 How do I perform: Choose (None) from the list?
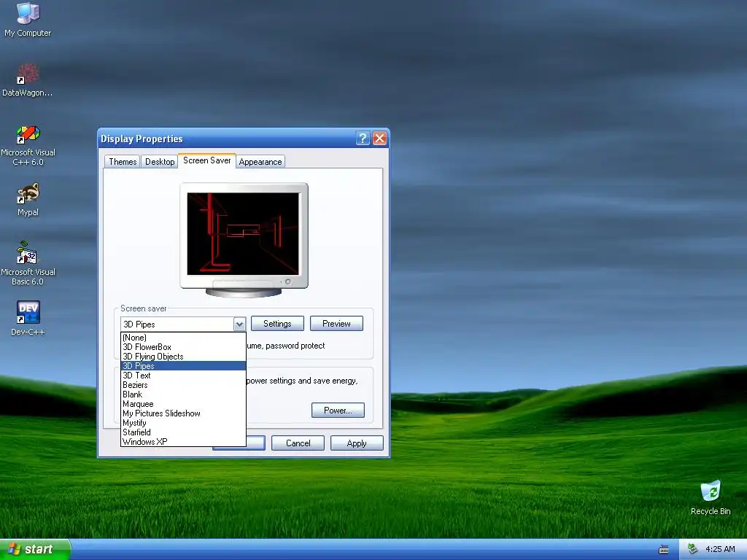point(183,338)
